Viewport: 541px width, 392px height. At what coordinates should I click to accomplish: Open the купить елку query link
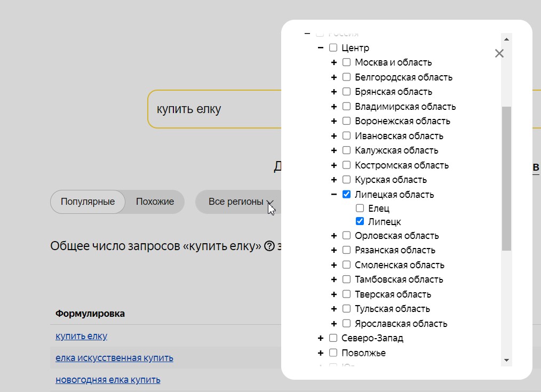[x=81, y=336]
